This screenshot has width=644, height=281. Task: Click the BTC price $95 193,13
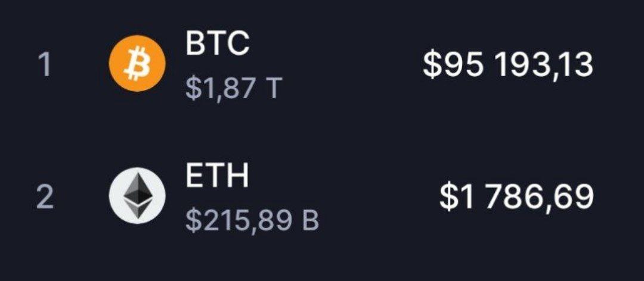pyautogui.click(x=508, y=65)
